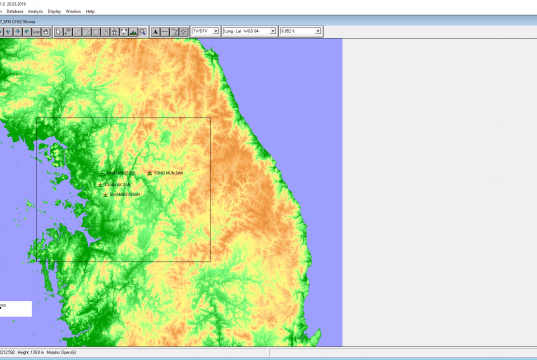Click the circle tool icon in the toolbar

point(105,32)
